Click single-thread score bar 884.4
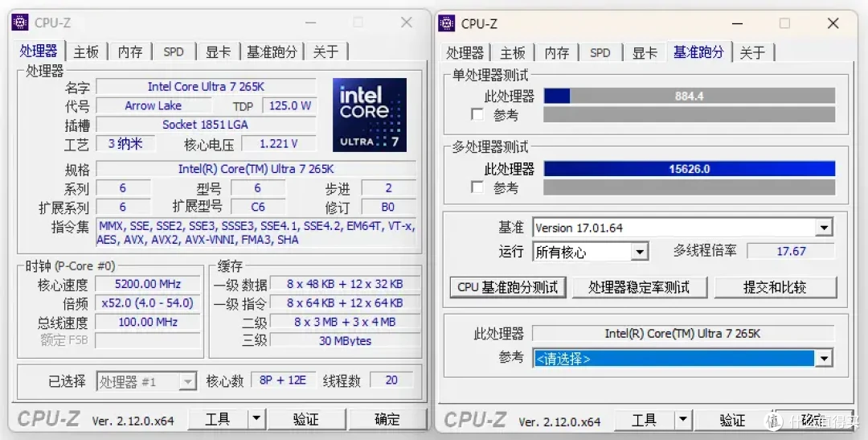This screenshot has width=868, height=440. point(690,96)
